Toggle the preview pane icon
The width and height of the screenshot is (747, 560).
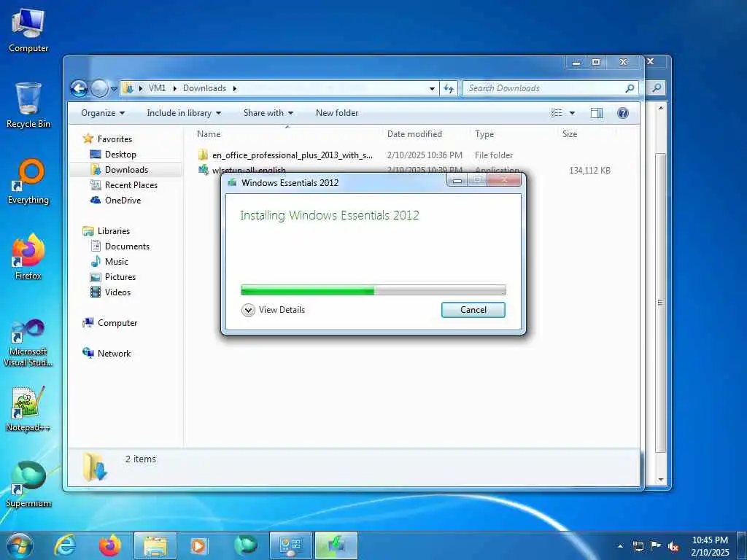tap(597, 113)
